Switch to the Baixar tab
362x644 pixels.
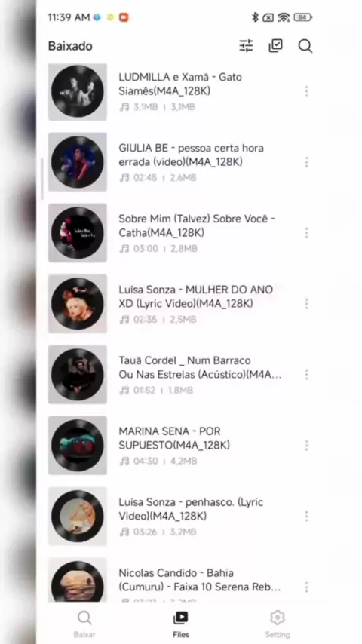pyautogui.click(x=84, y=624)
